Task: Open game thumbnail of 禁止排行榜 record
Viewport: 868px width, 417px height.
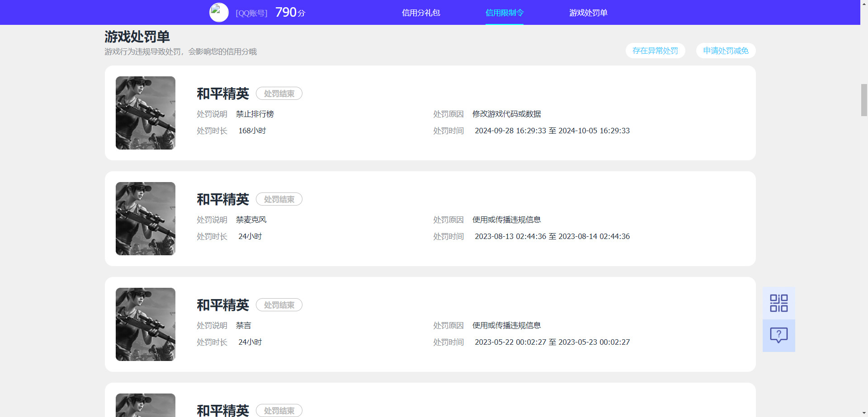Action: [x=146, y=113]
